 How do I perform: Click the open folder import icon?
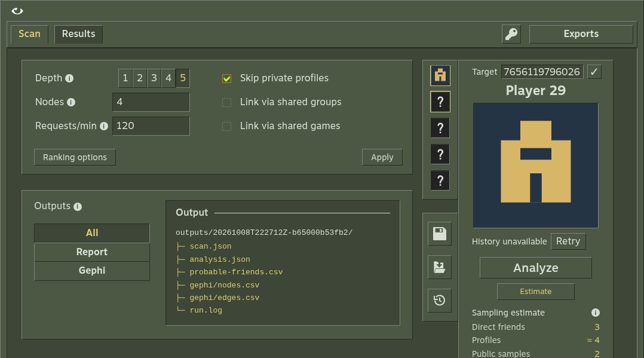click(440, 267)
